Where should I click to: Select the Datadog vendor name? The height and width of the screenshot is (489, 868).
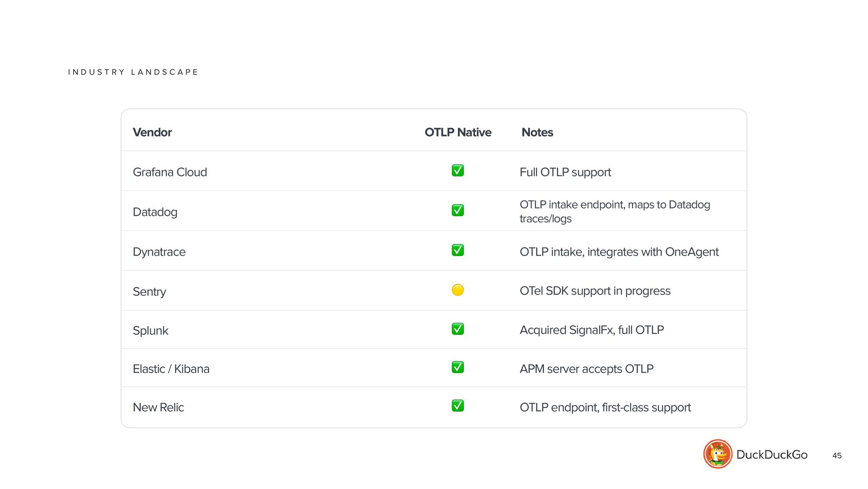(155, 212)
